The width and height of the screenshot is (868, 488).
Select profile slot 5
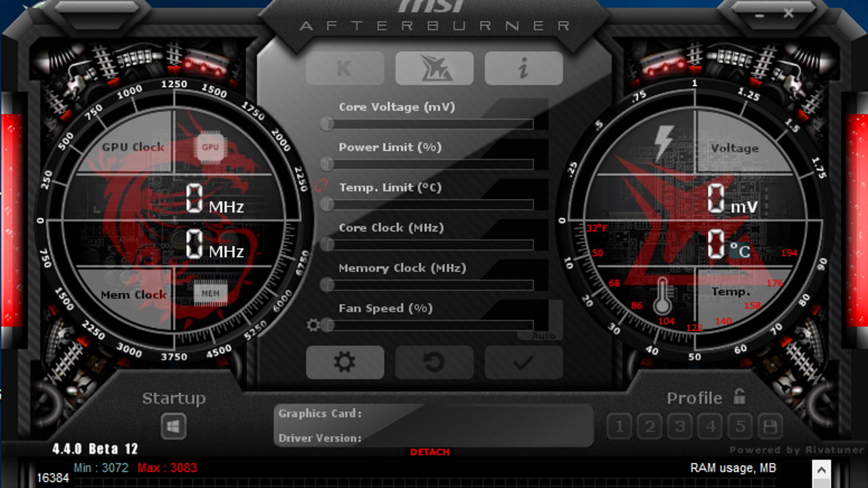click(x=740, y=427)
